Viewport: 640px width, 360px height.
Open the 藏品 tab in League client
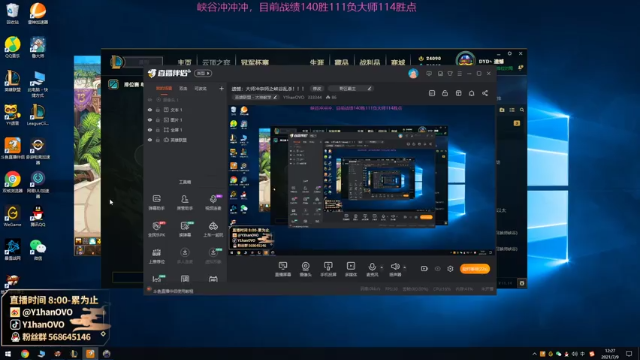tap(341, 62)
